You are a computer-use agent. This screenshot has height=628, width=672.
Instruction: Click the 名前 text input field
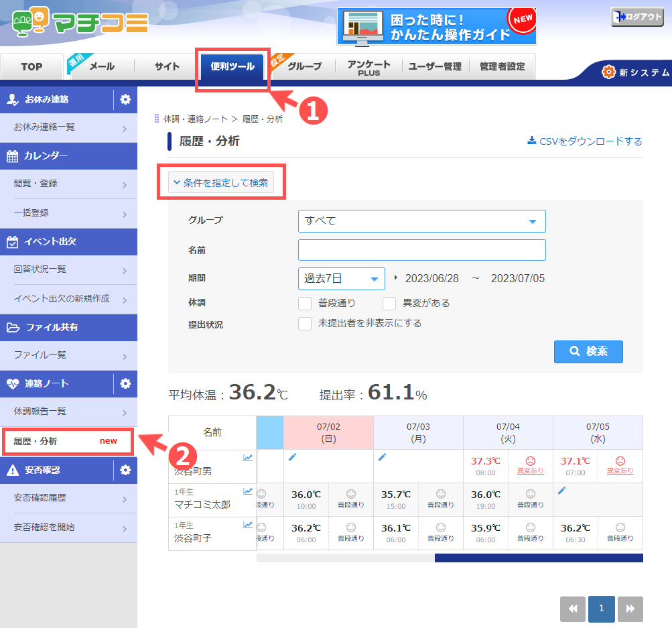click(421, 250)
